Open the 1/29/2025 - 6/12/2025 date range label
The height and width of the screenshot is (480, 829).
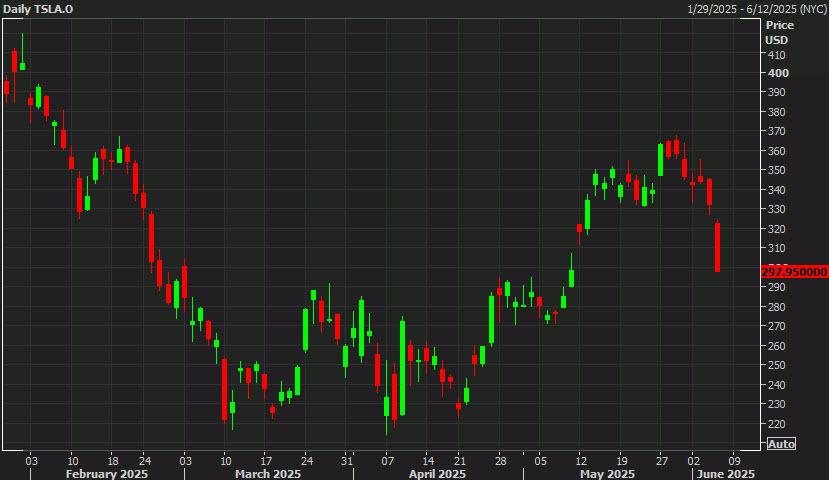(755, 9)
